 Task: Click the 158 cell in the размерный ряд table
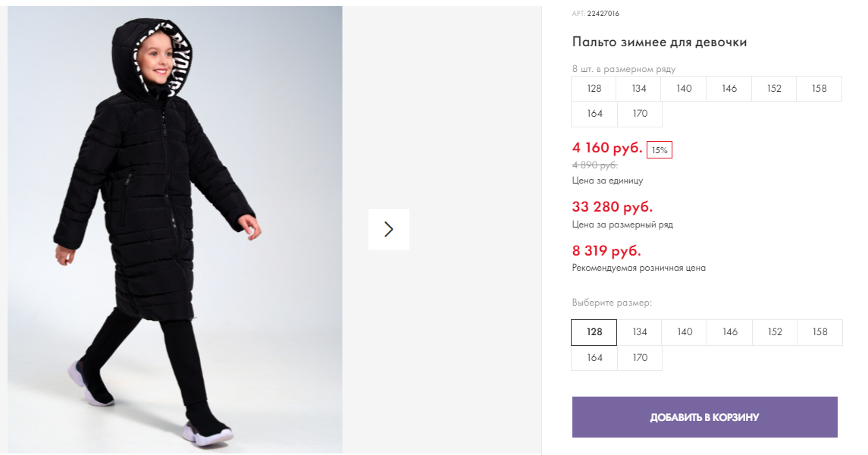coord(819,89)
